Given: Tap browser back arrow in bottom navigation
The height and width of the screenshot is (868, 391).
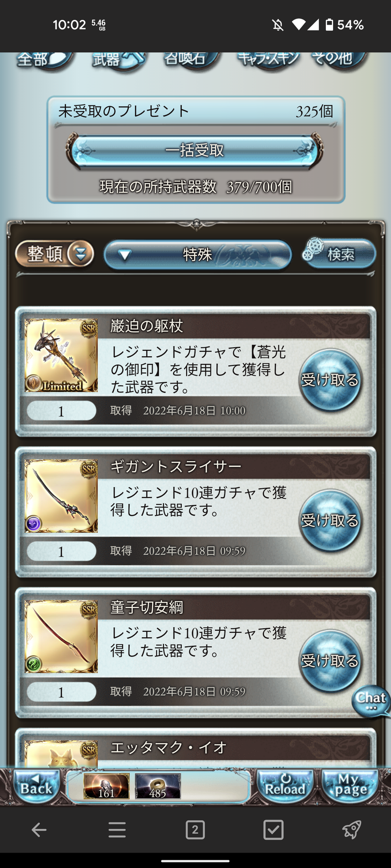Looking at the screenshot, I should click(39, 830).
